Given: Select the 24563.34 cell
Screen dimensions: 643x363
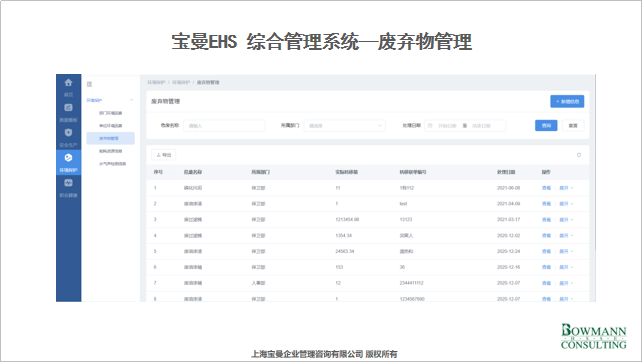Looking at the screenshot, I should click(x=345, y=251).
